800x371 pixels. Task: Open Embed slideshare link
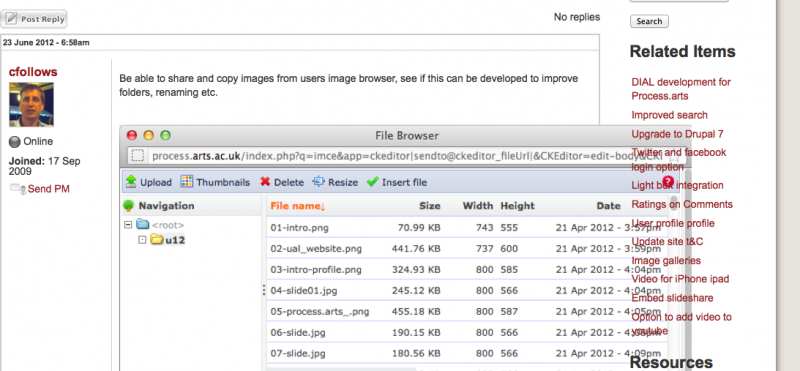point(672,298)
